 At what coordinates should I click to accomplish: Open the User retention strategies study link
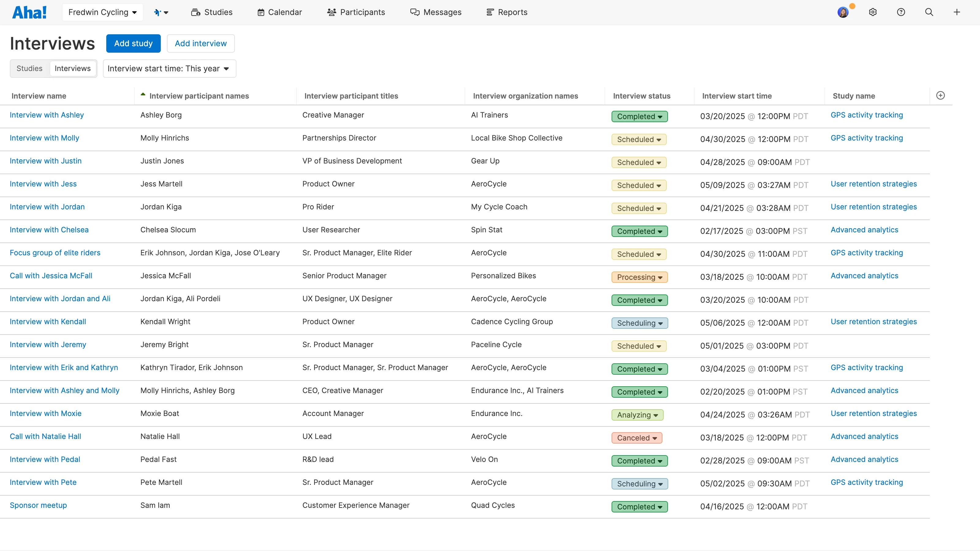click(874, 184)
